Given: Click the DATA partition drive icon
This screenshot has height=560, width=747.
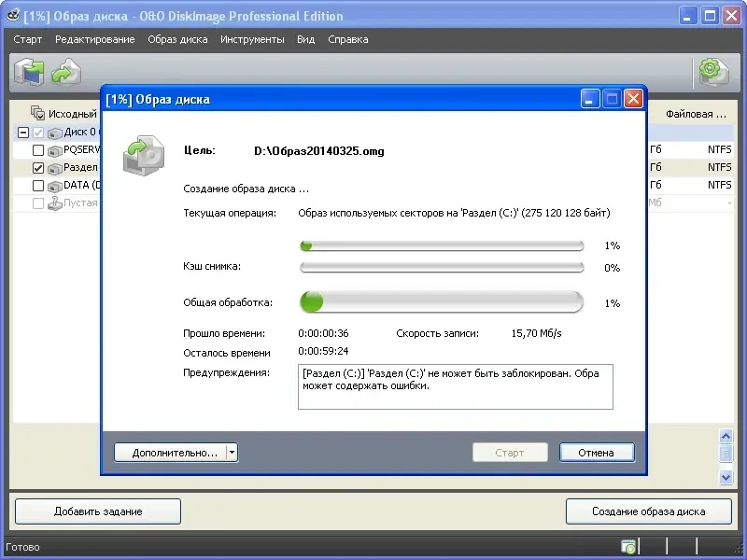Looking at the screenshot, I should tap(55, 186).
